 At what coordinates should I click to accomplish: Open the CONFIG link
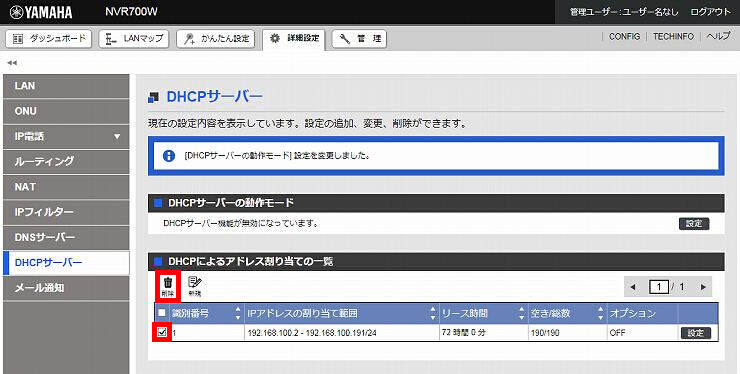coord(624,36)
